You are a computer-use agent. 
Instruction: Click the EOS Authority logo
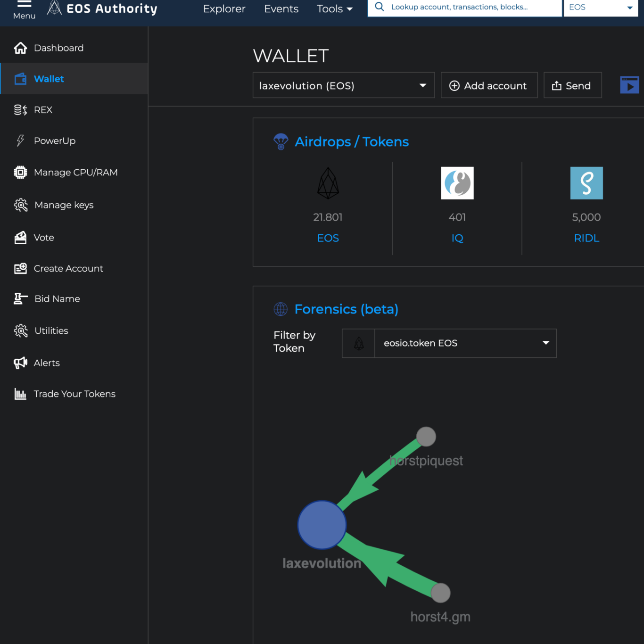[102, 8]
